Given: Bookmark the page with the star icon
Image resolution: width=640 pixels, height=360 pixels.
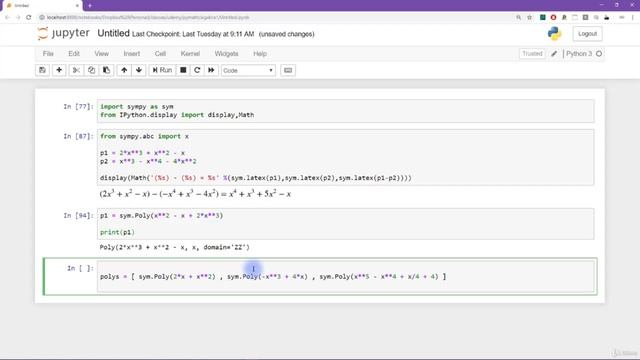Looking at the screenshot, I should 529,17.
